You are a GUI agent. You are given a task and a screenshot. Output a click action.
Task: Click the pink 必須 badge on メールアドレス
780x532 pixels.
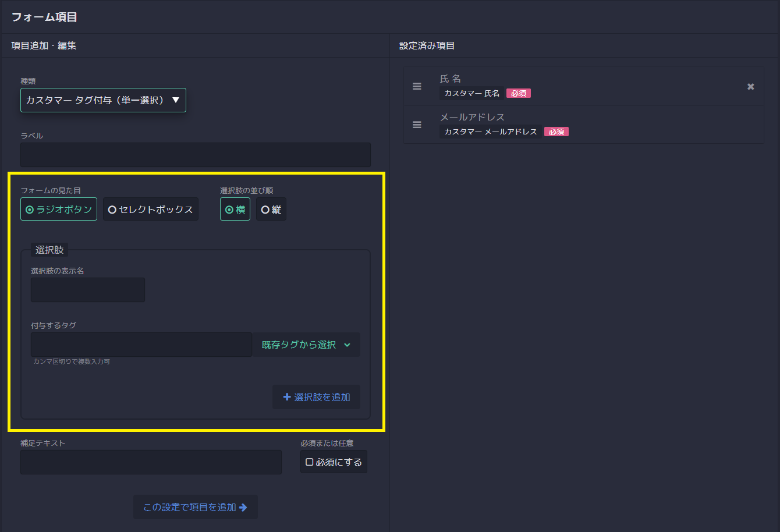[556, 132]
